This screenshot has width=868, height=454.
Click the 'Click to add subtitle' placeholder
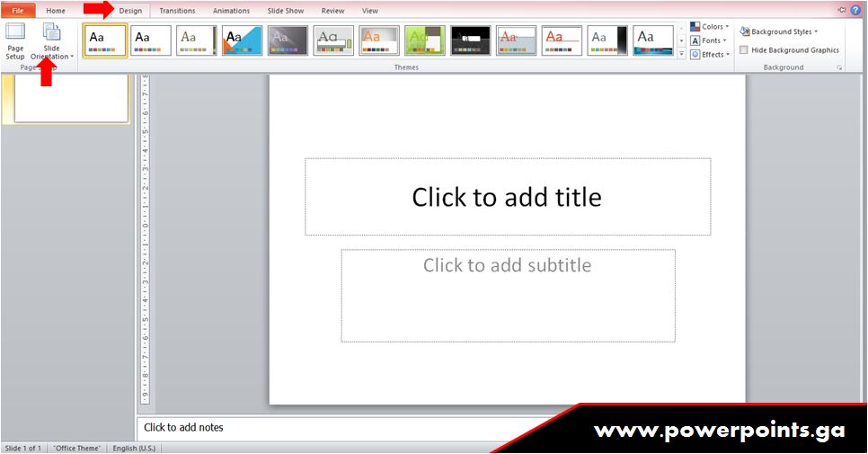[508, 295]
